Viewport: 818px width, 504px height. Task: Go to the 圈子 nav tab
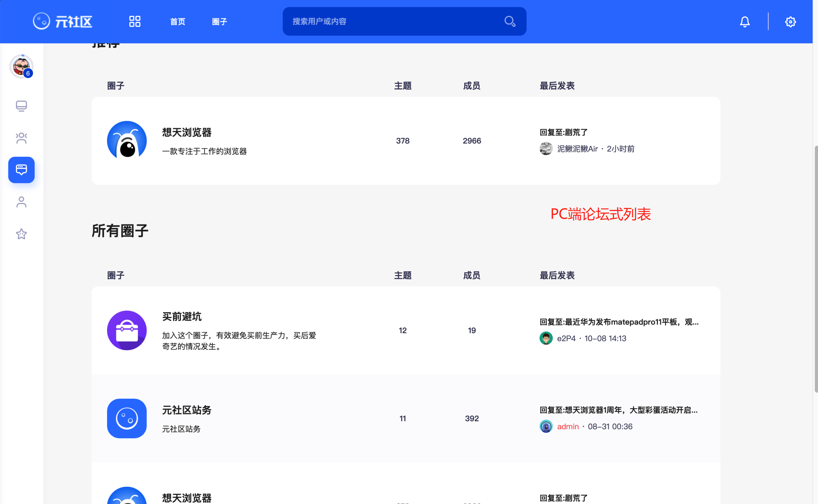(219, 22)
